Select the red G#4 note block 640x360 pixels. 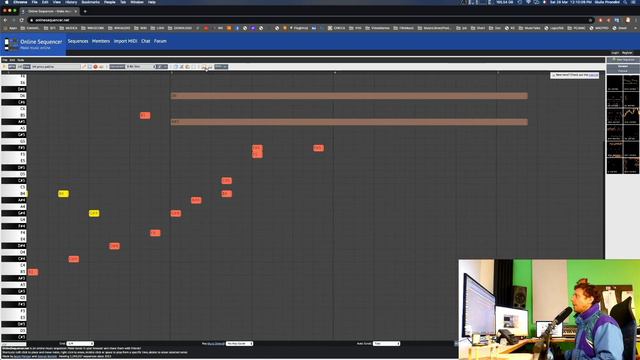pyautogui.click(x=176, y=213)
